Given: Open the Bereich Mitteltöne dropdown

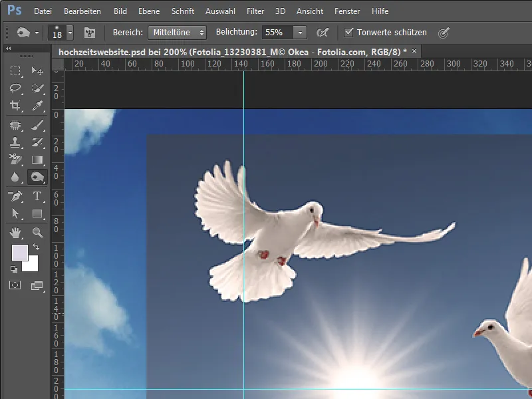Looking at the screenshot, I should point(177,33).
